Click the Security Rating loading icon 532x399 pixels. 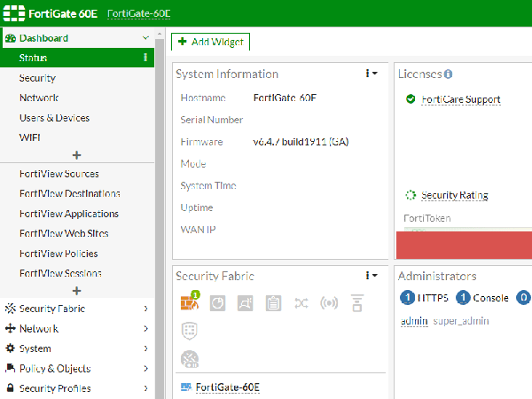[x=411, y=195]
